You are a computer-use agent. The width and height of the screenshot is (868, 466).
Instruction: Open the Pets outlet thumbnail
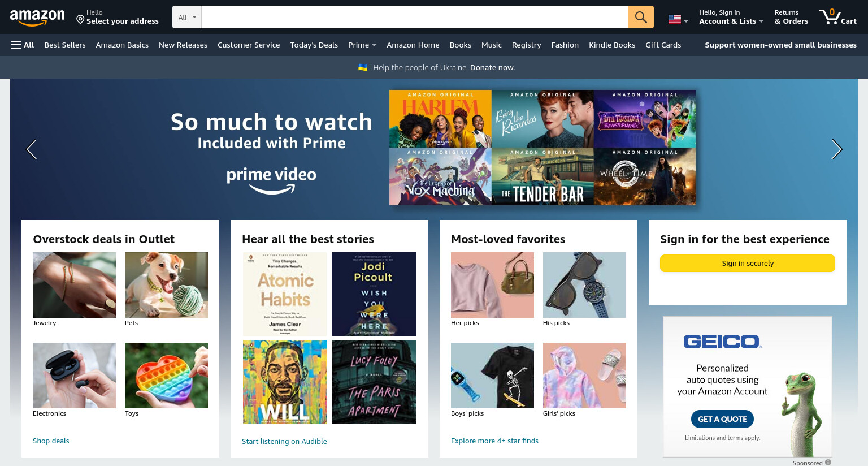pos(166,285)
